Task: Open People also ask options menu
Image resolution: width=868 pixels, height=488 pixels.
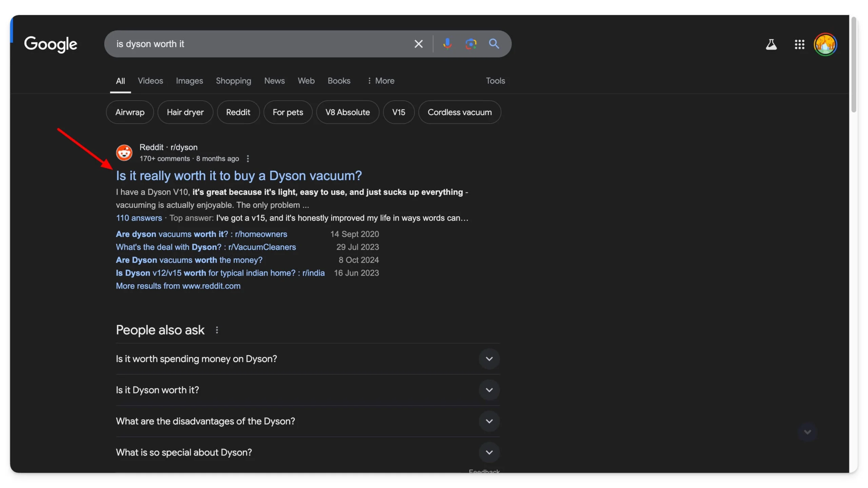Action: point(217,330)
